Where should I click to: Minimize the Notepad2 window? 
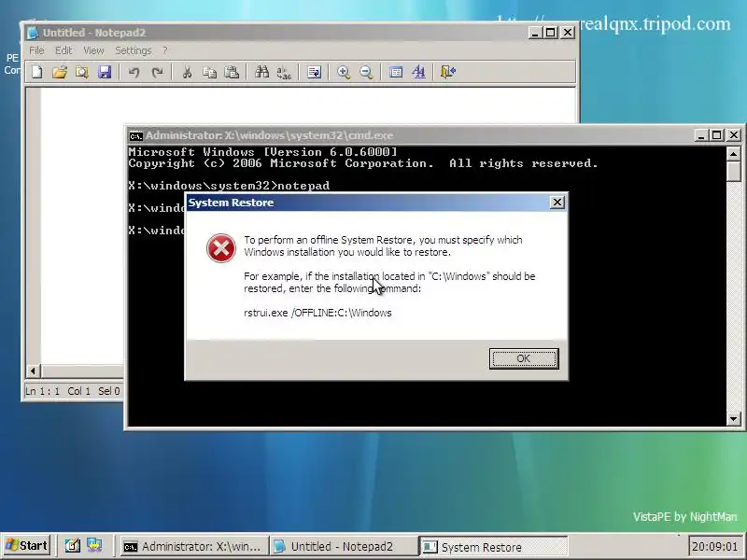pos(535,33)
